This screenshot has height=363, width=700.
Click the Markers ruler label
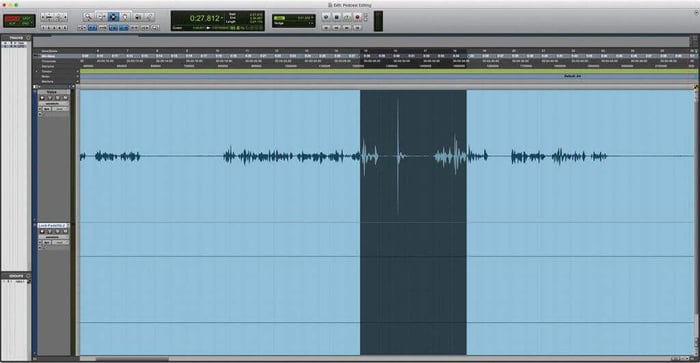pyautogui.click(x=47, y=82)
